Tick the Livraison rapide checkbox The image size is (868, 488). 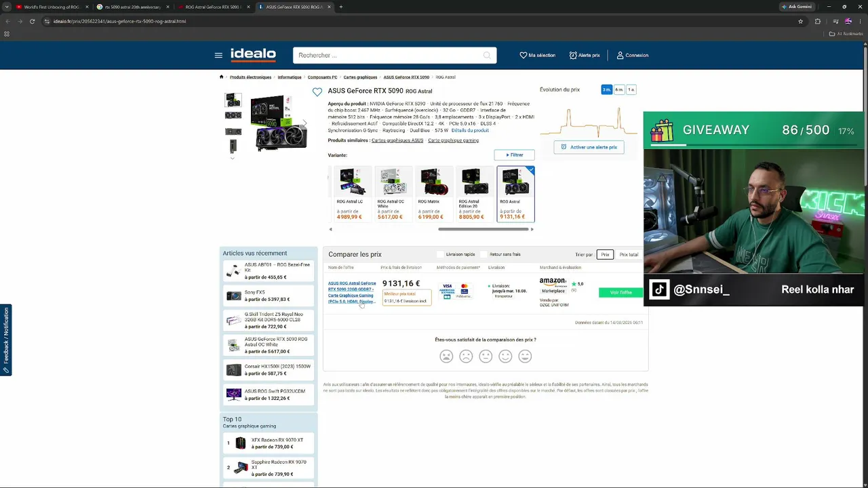[x=440, y=254]
